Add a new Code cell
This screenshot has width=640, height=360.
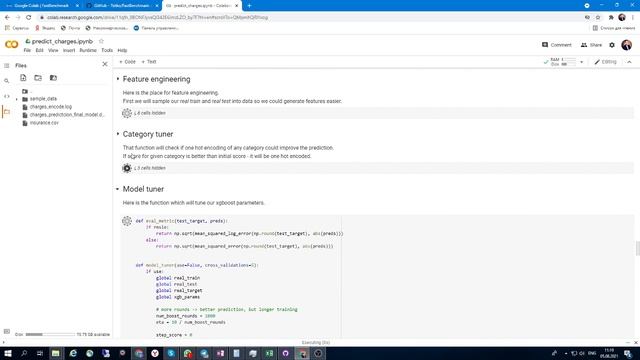(127, 62)
